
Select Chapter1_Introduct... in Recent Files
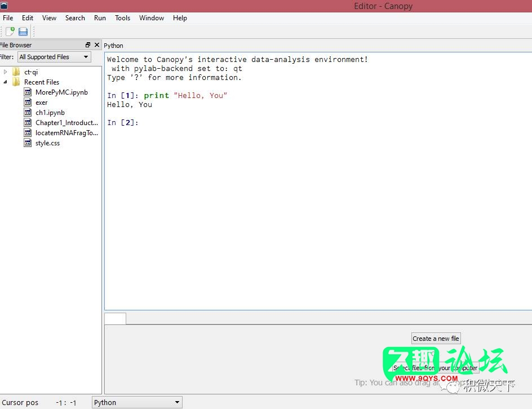tap(66, 123)
